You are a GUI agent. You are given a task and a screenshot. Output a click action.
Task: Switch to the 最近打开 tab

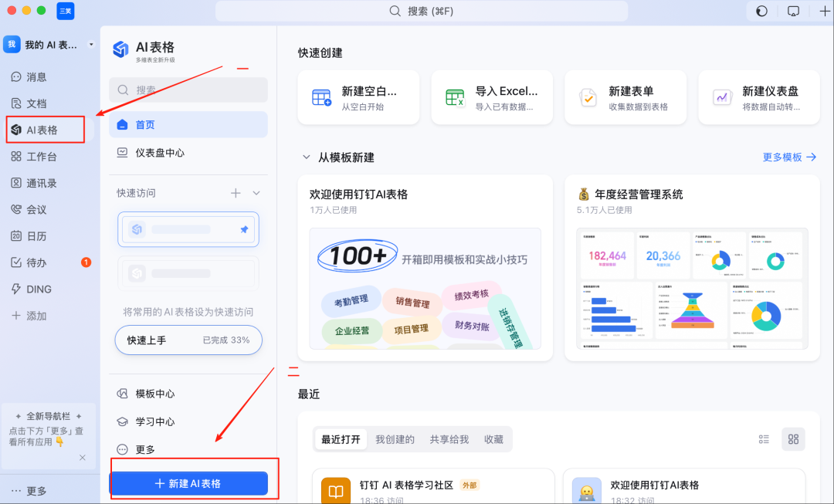click(341, 439)
